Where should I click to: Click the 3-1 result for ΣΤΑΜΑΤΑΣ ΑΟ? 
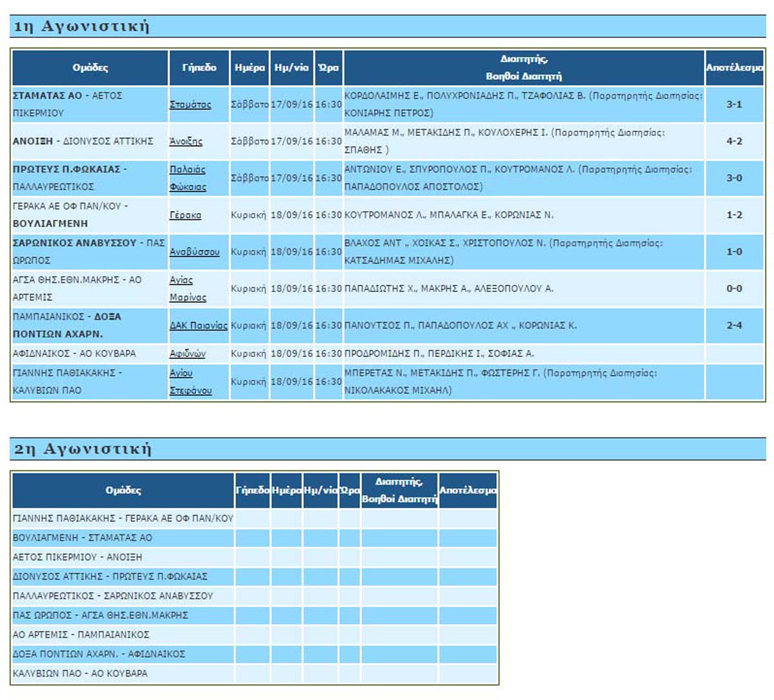(735, 104)
